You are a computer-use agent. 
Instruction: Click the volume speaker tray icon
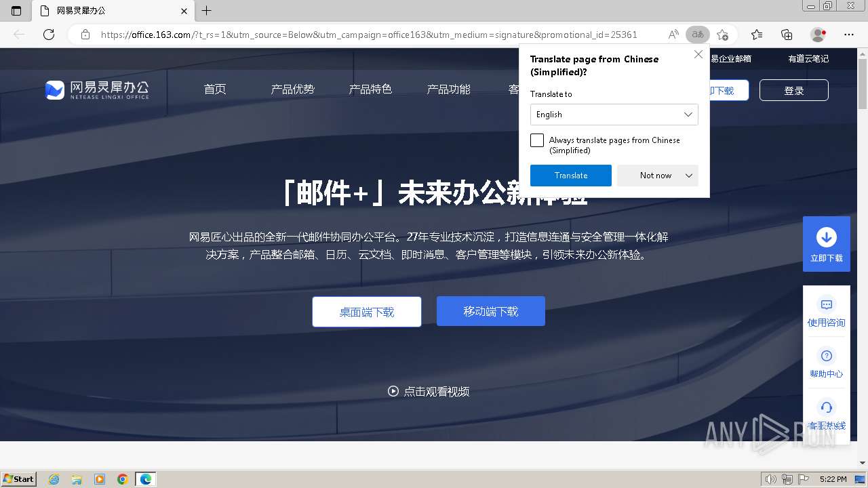771,479
